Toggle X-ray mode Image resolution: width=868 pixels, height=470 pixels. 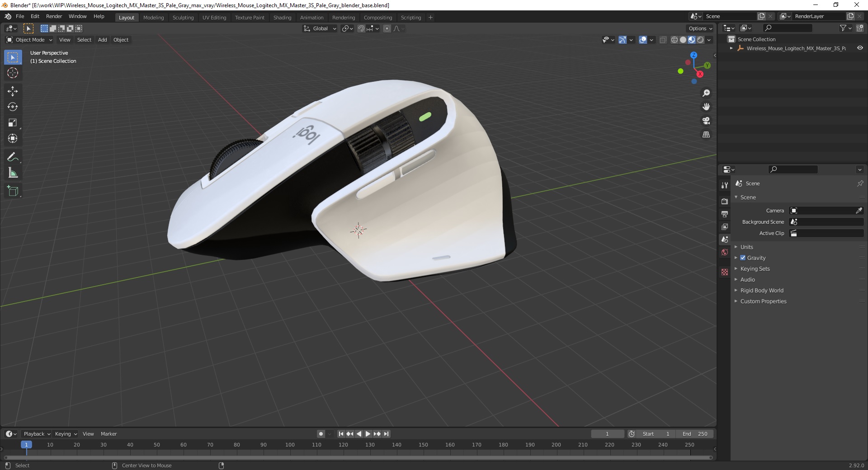663,40
